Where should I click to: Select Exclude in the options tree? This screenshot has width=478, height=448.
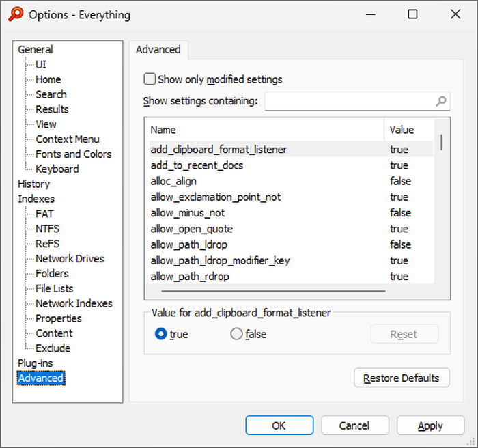[x=53, y=348]
